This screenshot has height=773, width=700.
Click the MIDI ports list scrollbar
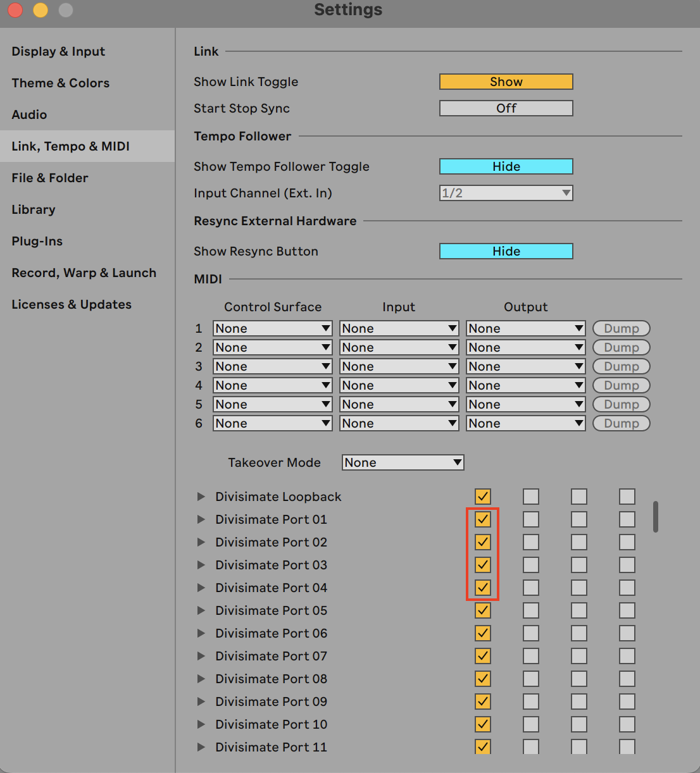[656, 517]
